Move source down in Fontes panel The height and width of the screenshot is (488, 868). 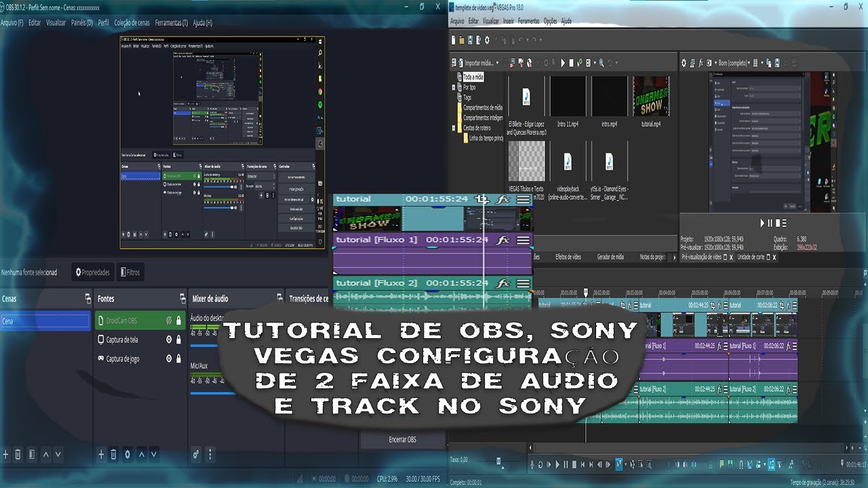click(x=154, y=455)
